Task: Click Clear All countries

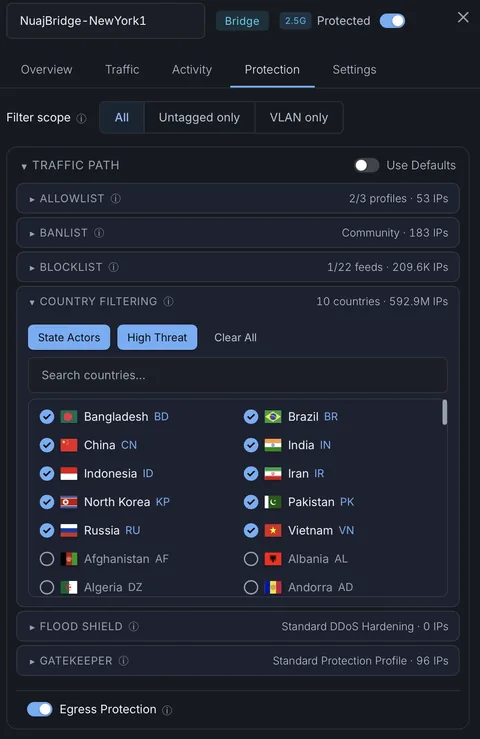Action: (235, 337)
